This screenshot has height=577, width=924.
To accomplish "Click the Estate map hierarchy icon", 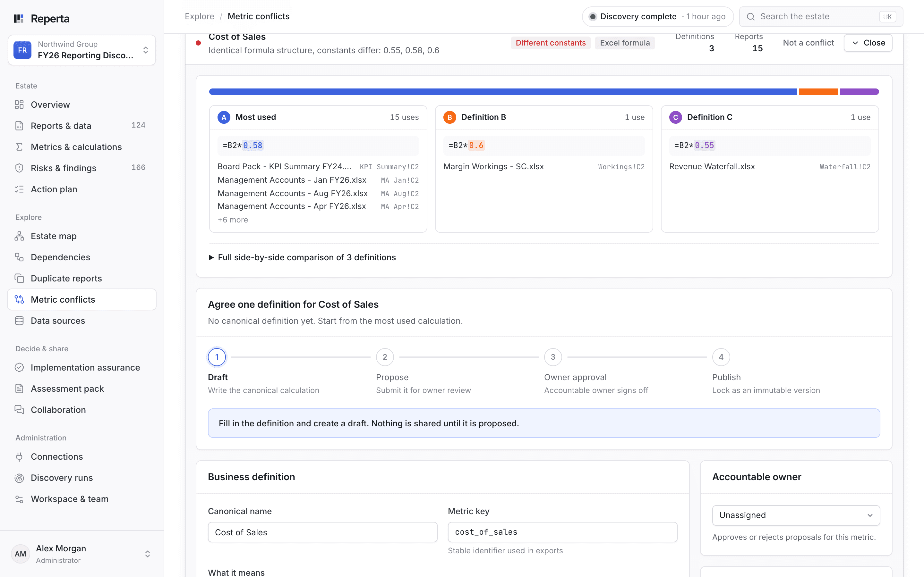I will [19, 236].
